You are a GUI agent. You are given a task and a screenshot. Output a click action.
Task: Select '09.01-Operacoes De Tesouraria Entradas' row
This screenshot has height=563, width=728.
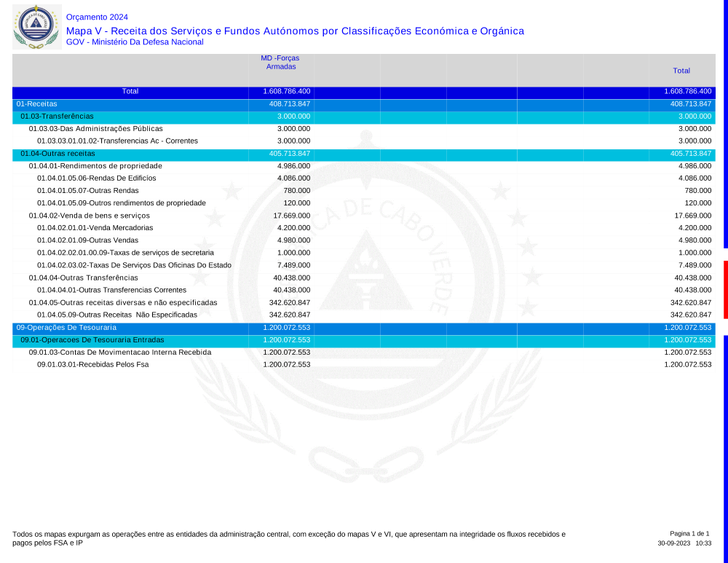coord(92,340)
